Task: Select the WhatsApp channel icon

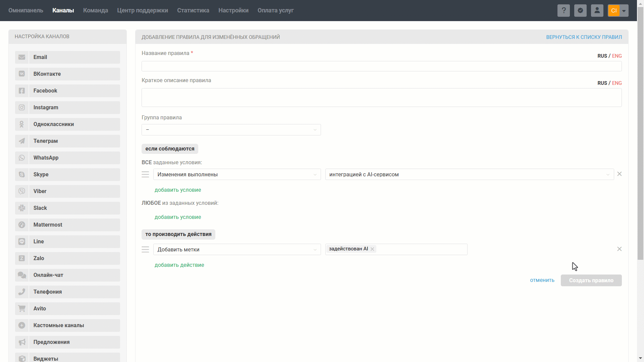Action: click(22, 158)
